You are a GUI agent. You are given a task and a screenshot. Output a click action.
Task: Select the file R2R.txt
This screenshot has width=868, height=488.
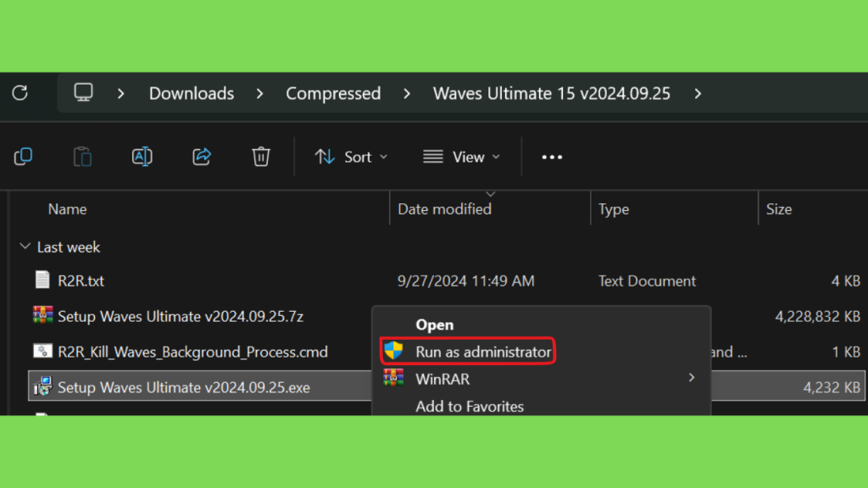pos(81,281)
